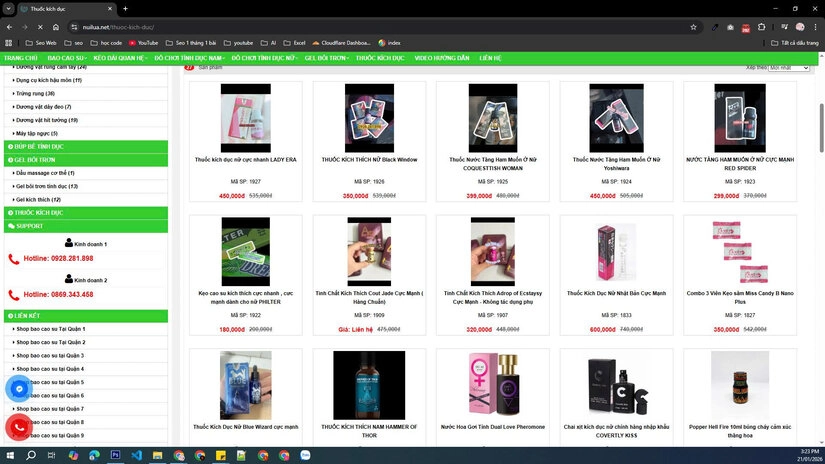The height and width of the screenshot is (464, 825).
Task: Expand BAO CAO SU menu in navigation bar
Action: pyautogui.click(x=67, y=58)
